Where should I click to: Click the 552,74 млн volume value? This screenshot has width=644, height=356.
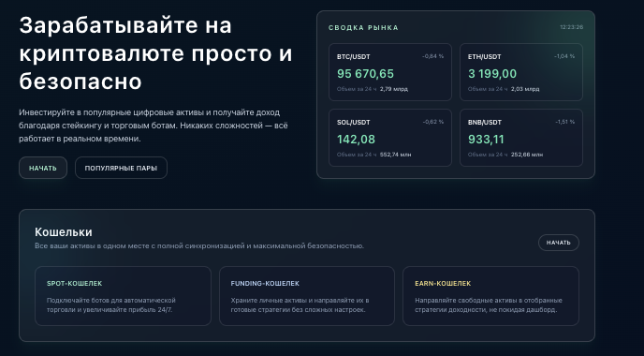tap(395, 155)
